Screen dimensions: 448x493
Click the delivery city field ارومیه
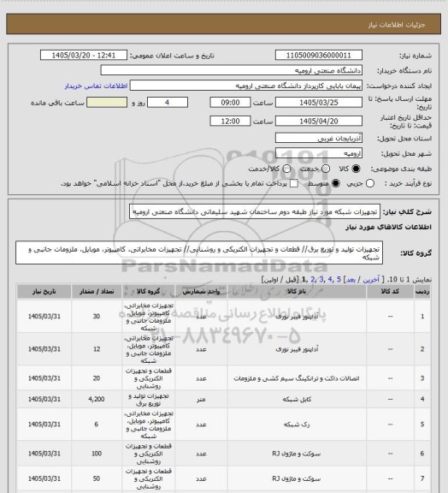coord(319,153)
